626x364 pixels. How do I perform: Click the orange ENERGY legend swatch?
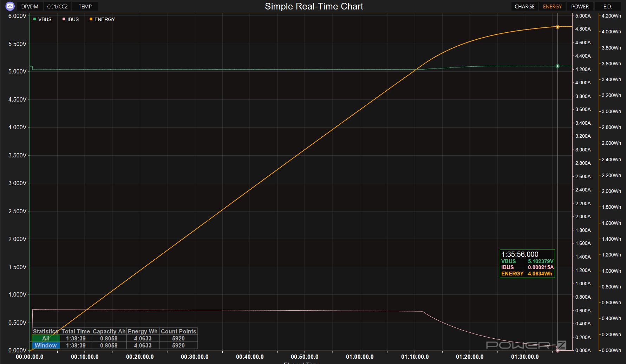pos(91,19)
